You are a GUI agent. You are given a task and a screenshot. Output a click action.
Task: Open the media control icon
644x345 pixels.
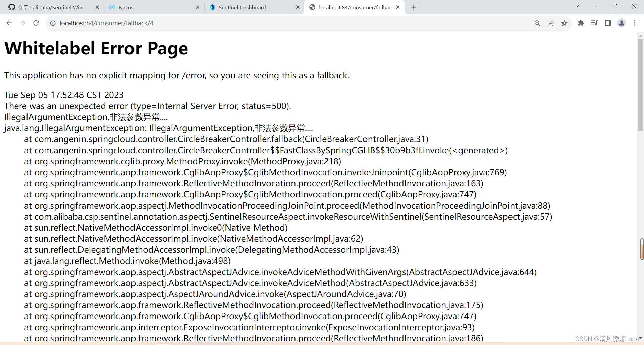coord(594,23)
